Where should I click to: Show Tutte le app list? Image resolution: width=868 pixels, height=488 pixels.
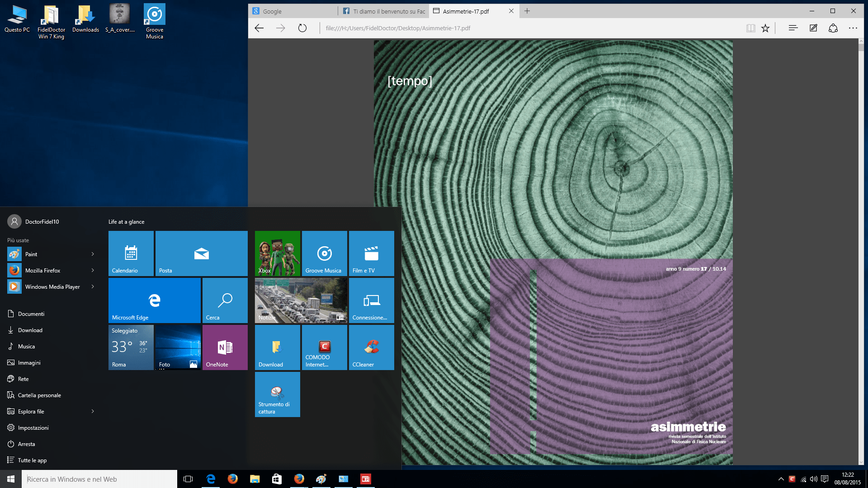[x=27, y=460]
